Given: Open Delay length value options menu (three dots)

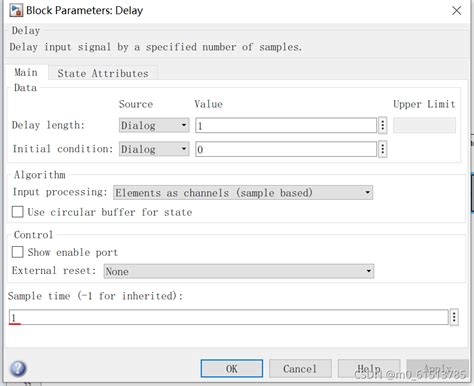Looking at the screenshot, I should coord(383,125).
